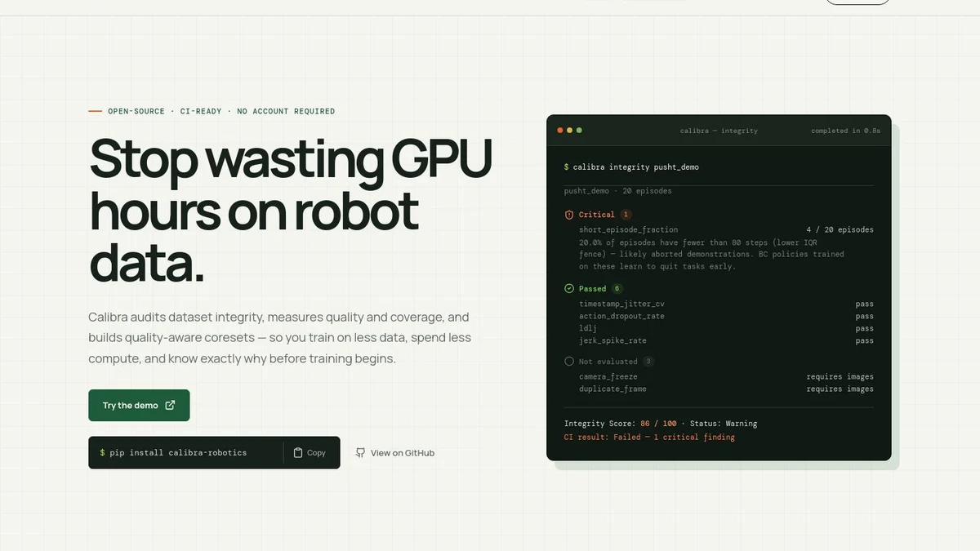Click the duplicate_frame row

(726, 389)
